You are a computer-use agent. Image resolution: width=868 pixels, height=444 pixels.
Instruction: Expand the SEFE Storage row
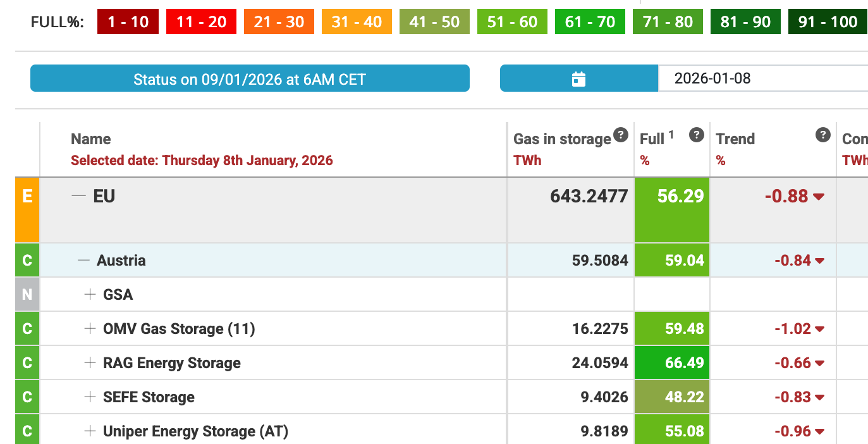click(x=90, y=397)
